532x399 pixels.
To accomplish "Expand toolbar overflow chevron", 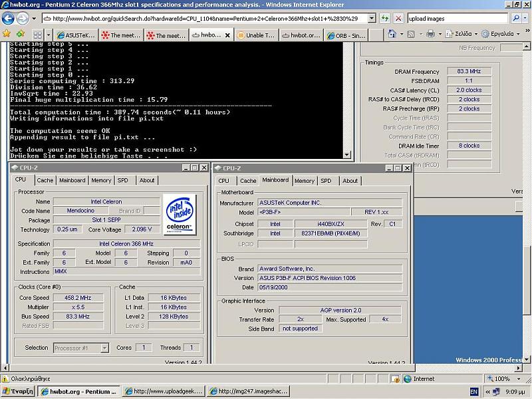I will pyautogui.click(x=527, y=31).
